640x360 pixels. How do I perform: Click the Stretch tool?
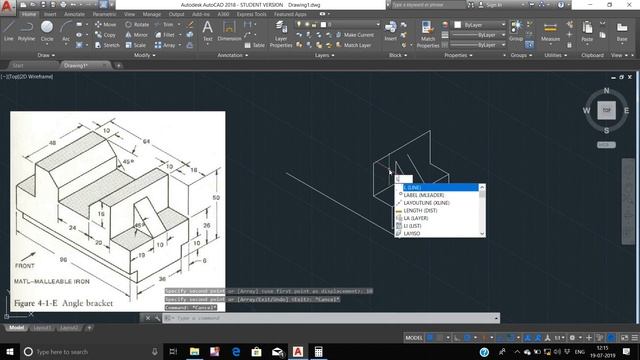107,45
